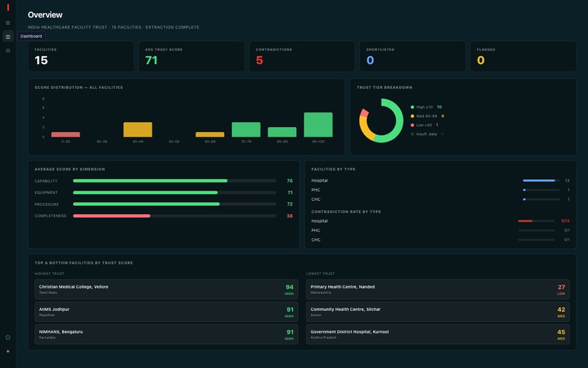Open the NIMHANS, Bengaluru facility card
588x368 pixels.
point(166,334)
